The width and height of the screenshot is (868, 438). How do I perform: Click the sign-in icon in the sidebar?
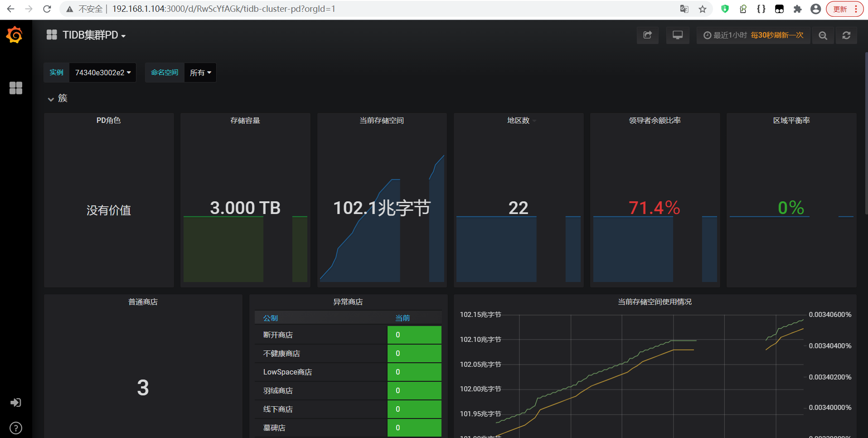(x=15, y=402)
